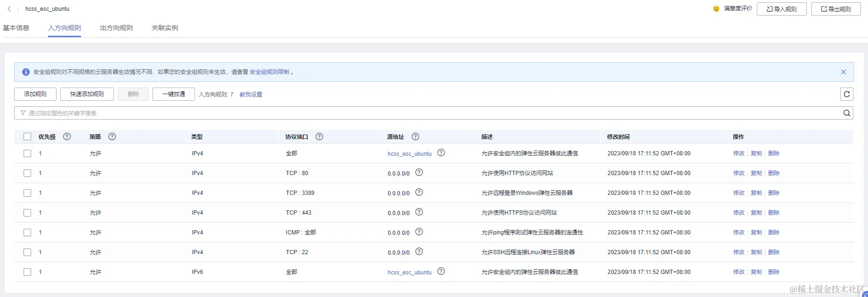Screen dimensions: 868x297
Task: Check the ICMP : 全部 rule checkbox
Action: [27, 233]
